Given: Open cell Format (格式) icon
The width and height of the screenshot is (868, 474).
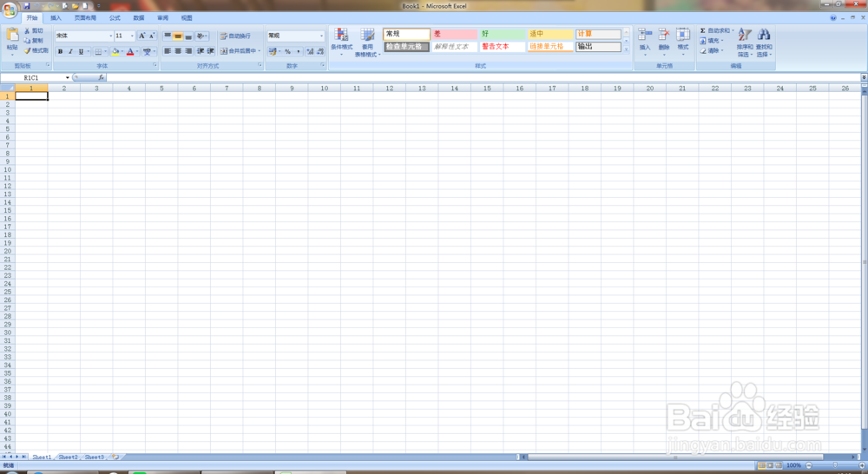Looking at the screenshot, I should point(683,40).
